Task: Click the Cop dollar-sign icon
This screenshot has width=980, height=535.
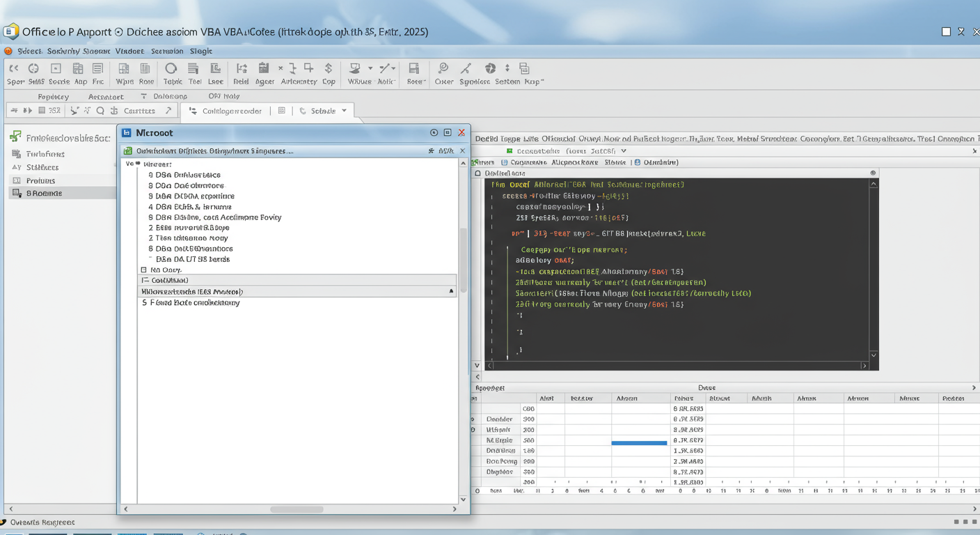Action: pos(329,69)
